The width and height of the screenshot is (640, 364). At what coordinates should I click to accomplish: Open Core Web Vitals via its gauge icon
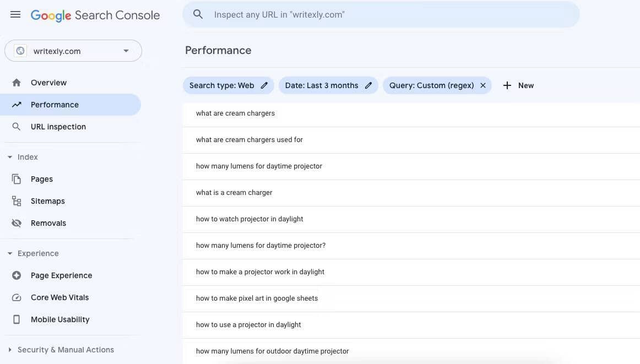[17, 297]
